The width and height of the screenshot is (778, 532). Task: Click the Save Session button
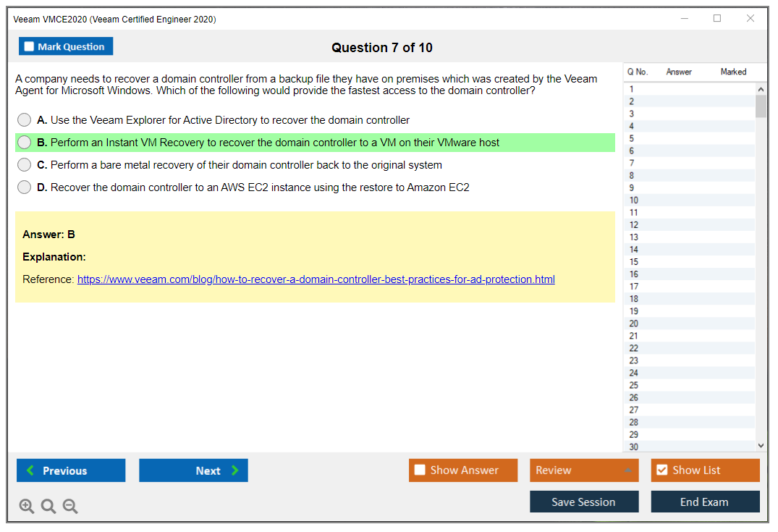tap(584, 502)
